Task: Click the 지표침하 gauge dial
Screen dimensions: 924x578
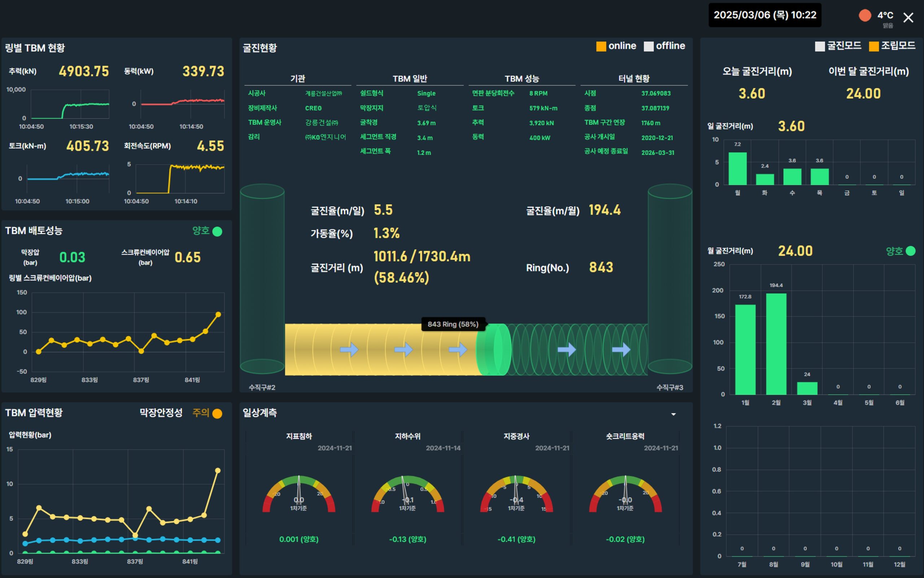Action: point(299,494)
